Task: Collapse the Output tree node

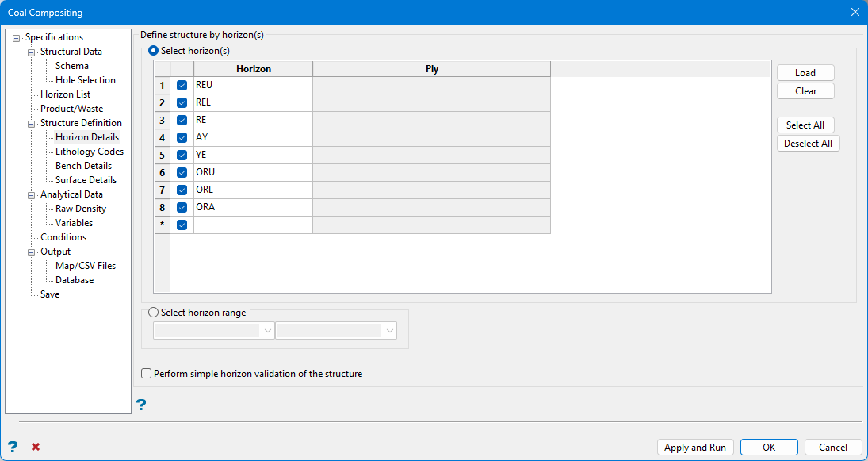Action: (x=31, y=252)
